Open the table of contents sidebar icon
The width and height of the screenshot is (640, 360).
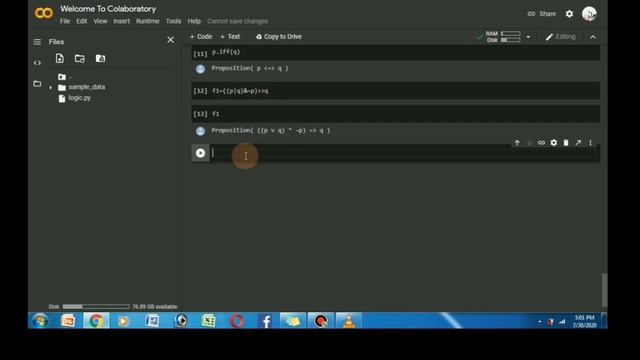(x=37, y=42)
